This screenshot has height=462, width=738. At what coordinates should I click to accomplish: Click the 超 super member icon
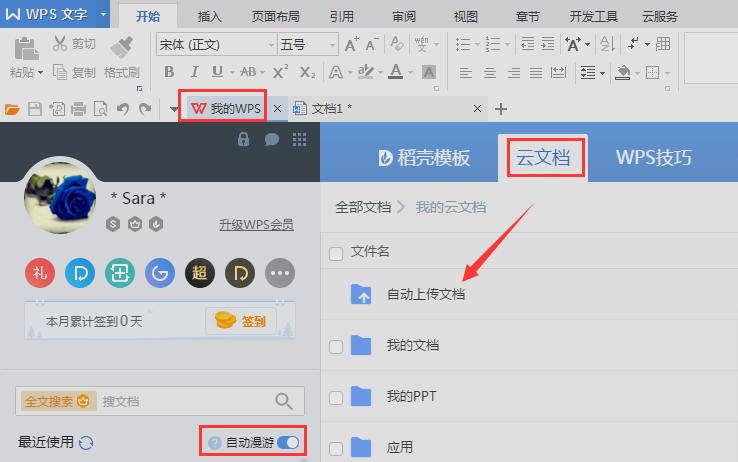pos(200,272)
